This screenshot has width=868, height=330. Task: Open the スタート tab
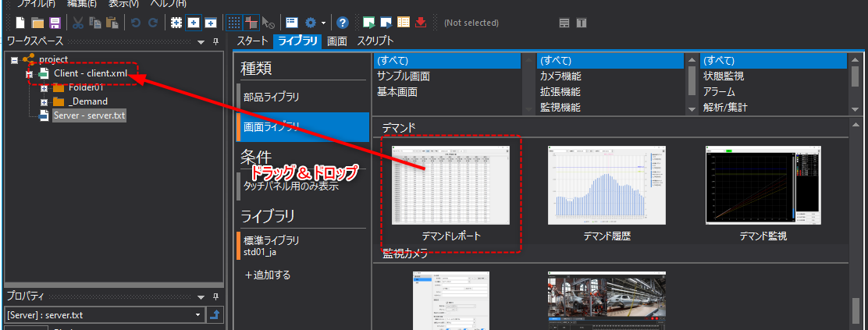coord(251,41)
